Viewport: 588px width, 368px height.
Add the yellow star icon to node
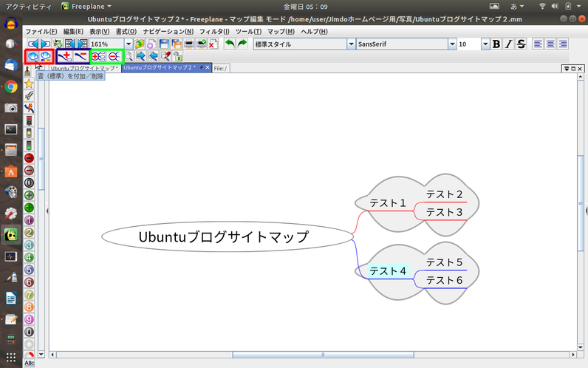29,84
